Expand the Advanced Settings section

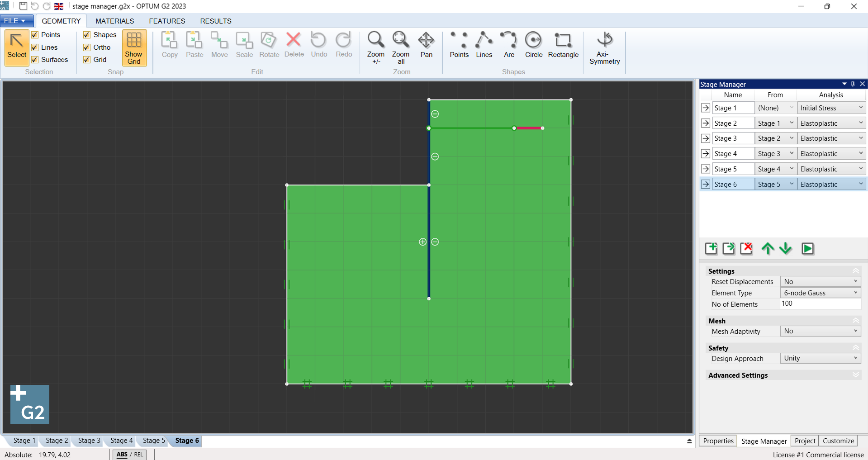[x=855, y=375]
